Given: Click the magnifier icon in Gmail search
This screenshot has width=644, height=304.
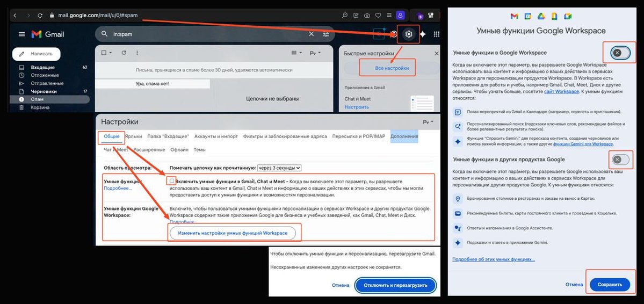Looking at the screenshot, I should [105, 34].
